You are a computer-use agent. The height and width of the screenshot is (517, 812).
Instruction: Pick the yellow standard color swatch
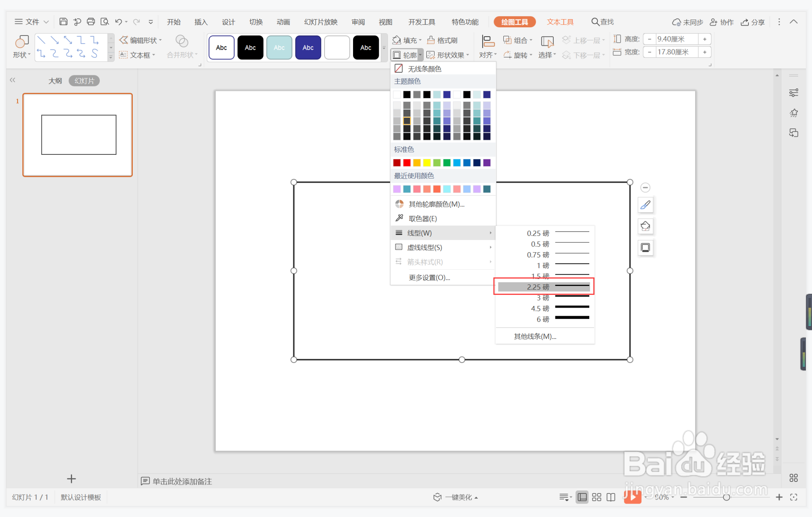(x=427, y=163)
